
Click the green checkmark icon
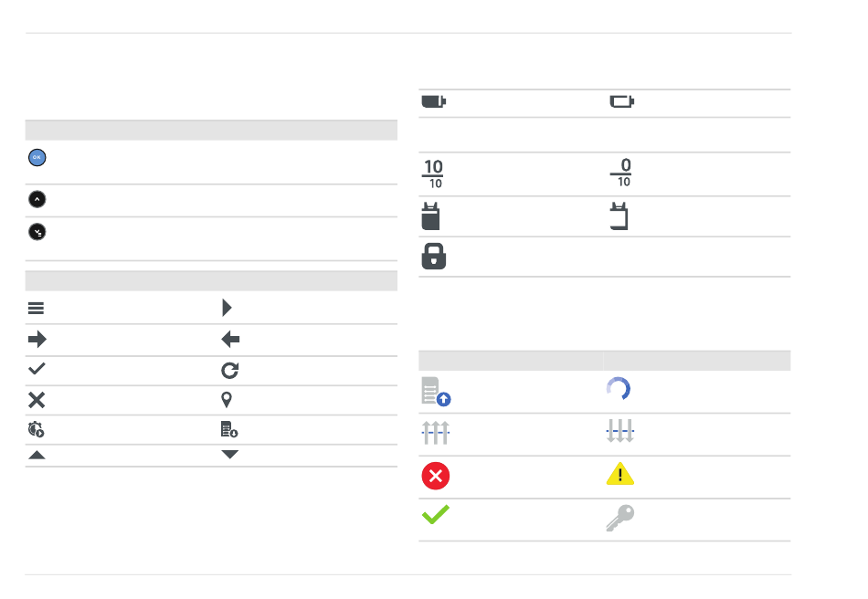pos(436,514)
